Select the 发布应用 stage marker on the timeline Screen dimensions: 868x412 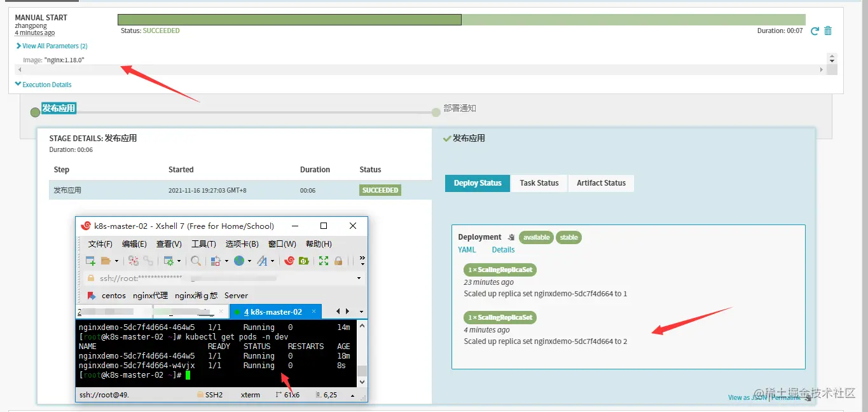(35, 113)
